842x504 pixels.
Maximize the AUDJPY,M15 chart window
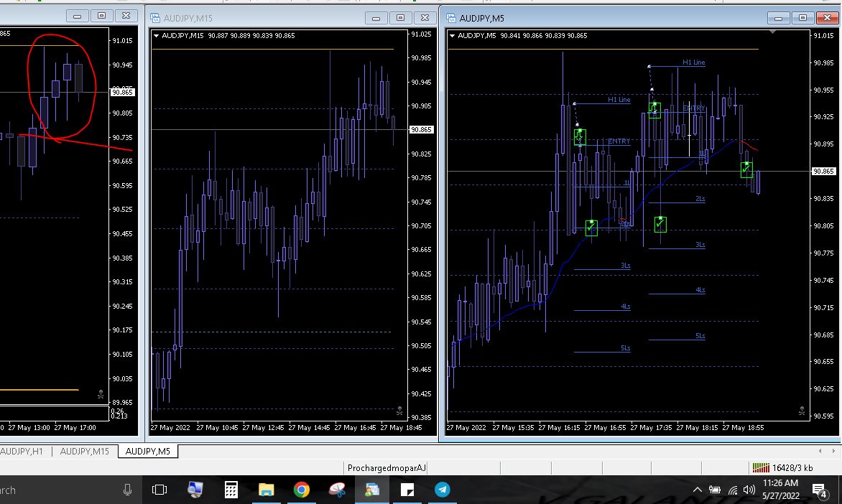401,18
